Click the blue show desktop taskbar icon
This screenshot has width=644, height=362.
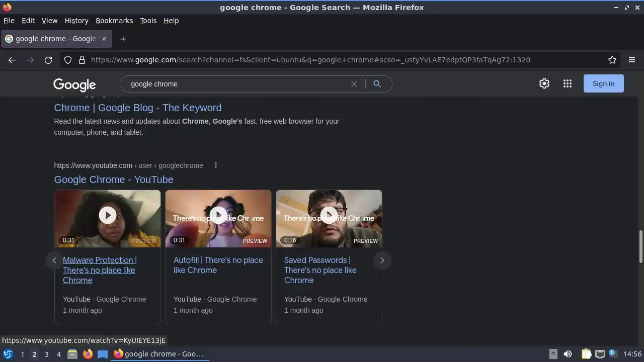pyautogui.click(x=103, y=354)
